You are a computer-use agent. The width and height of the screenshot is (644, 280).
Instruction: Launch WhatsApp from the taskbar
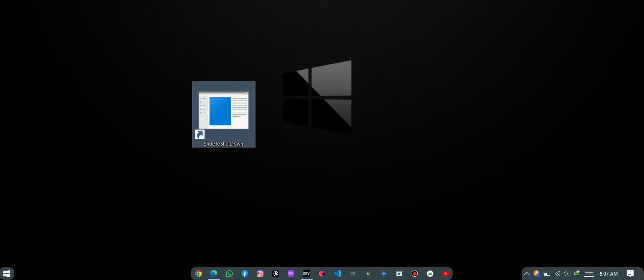click(229, 274)
